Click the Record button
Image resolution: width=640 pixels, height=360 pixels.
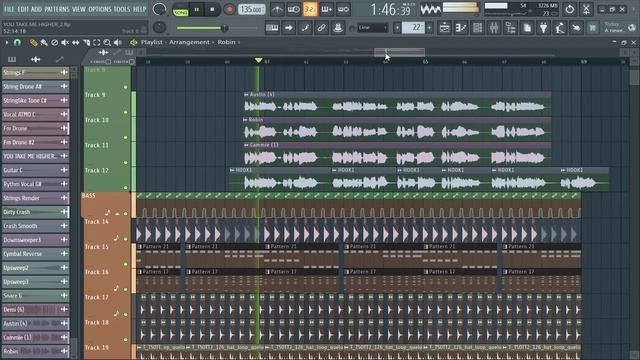point(229,9)
